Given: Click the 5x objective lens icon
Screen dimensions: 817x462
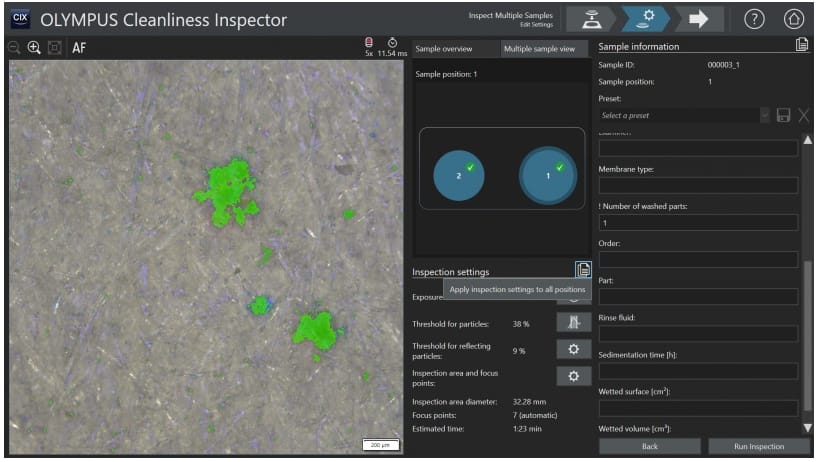Looking at the screenshot, I should (369, 43).
